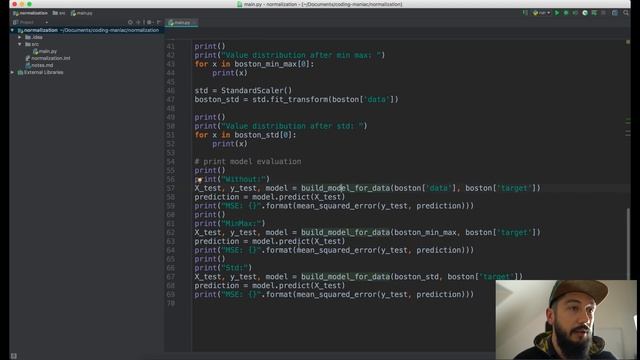Click 'prediction = model.predict(X_test)' on line 58
This screenshot has width=640, height=360.
(270, 197)
